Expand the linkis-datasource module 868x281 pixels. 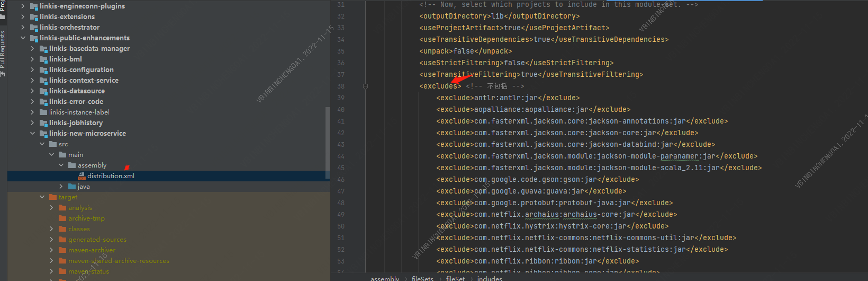32,91
